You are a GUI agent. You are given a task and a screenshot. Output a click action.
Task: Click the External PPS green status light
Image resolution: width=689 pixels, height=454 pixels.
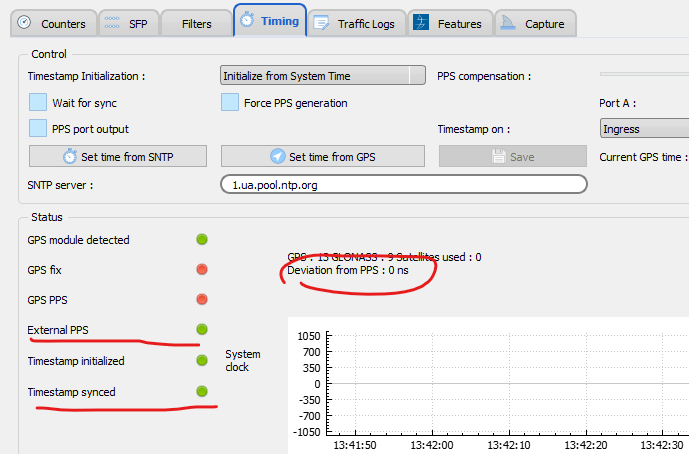[x=201, y=329]
